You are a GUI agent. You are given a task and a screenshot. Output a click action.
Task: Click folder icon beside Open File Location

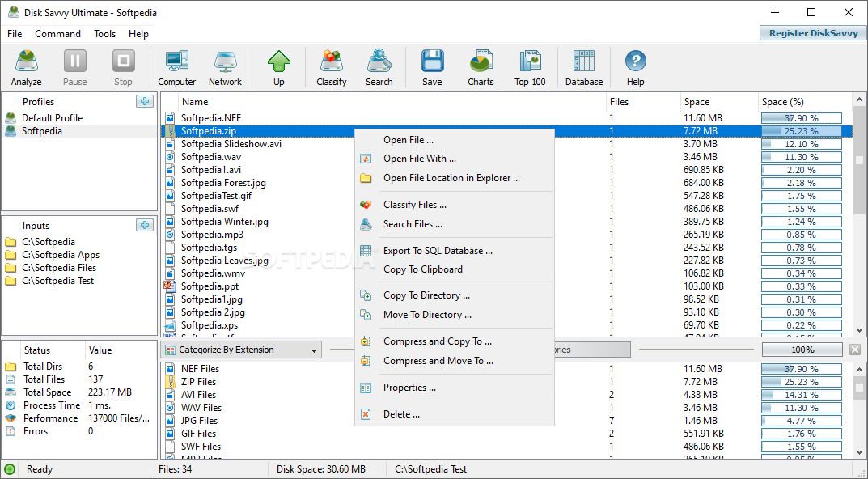(366, 178)
